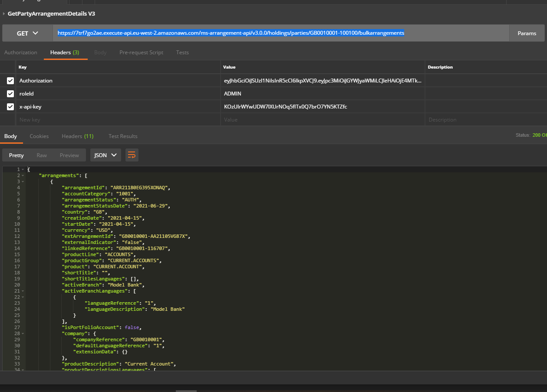
Task: Open the GET method dropdown
Action: pyautogui.click(x=28, y=33)
